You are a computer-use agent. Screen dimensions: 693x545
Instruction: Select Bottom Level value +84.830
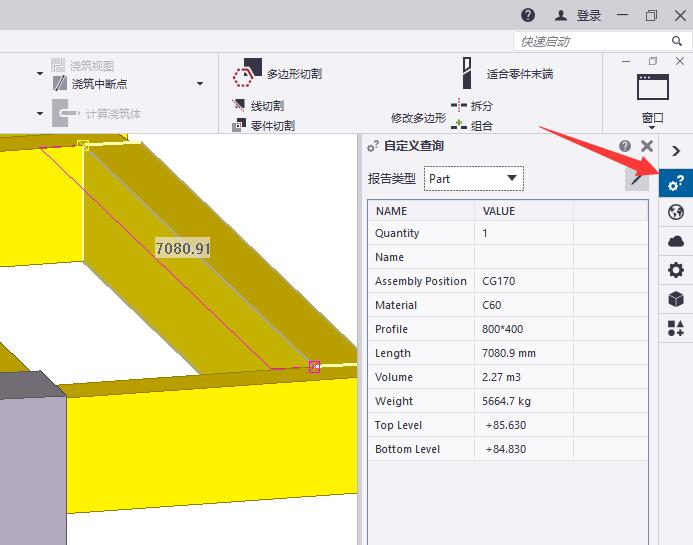(x=506, y=449)
